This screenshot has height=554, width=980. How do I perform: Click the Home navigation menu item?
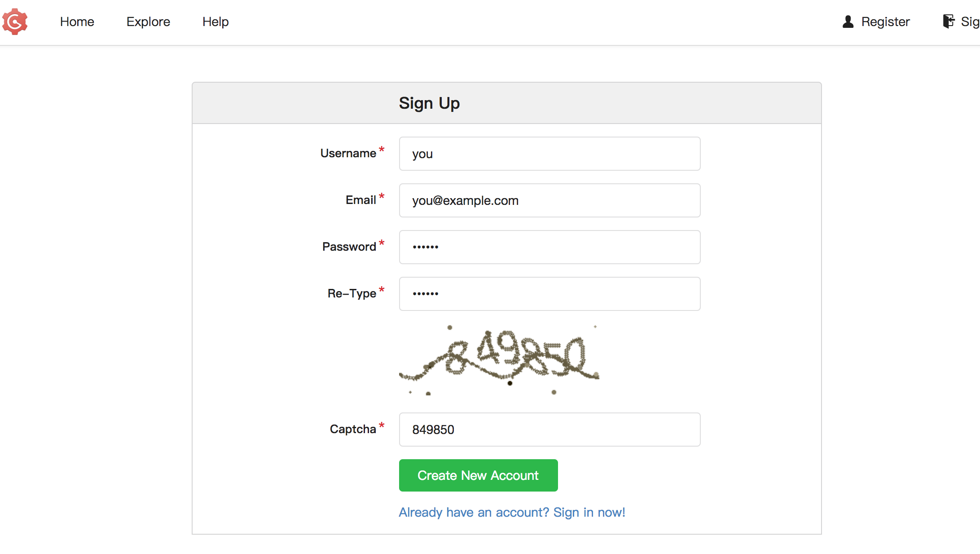pos(77,22)
